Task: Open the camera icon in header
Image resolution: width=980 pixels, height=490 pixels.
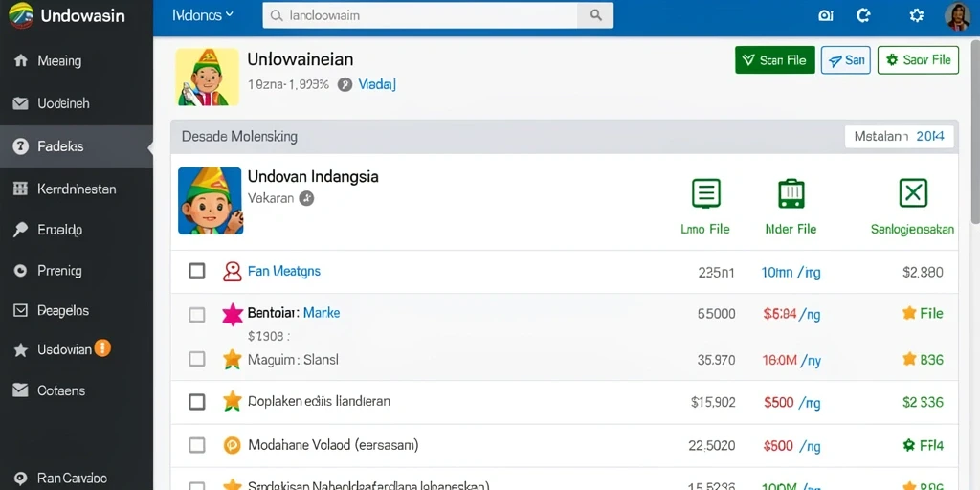Action: pyautogui.click(x=826, y=15)
